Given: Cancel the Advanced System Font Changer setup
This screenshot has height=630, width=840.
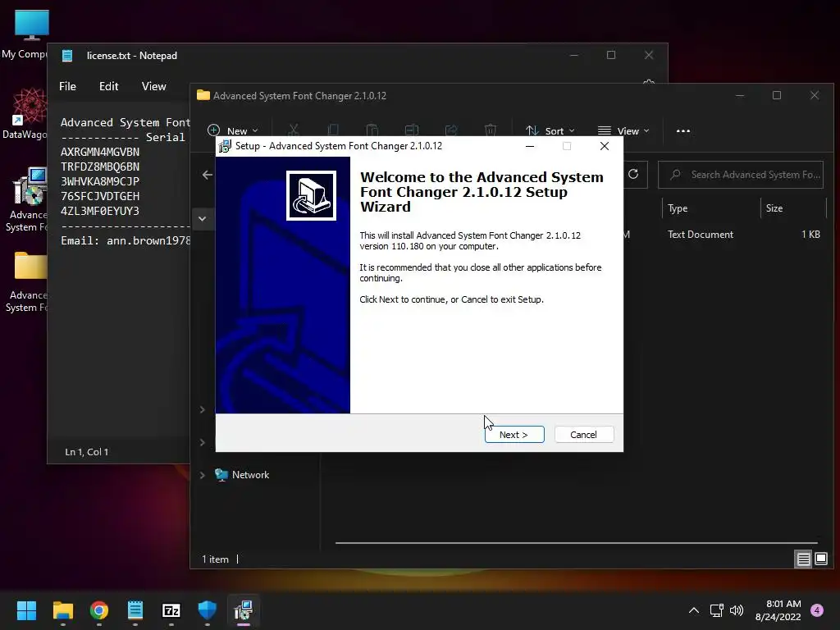Looking at the screenshot, I should pos(583,435).
